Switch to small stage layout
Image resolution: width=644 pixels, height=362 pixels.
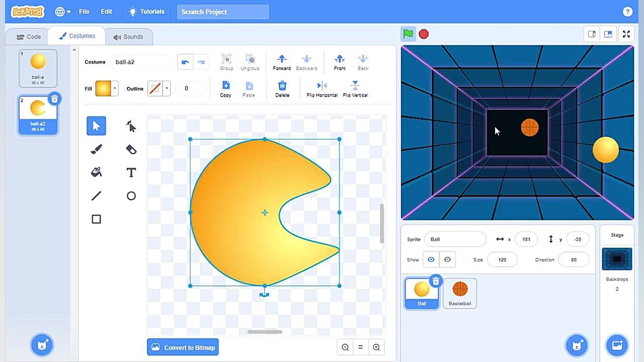pos(592,34)
